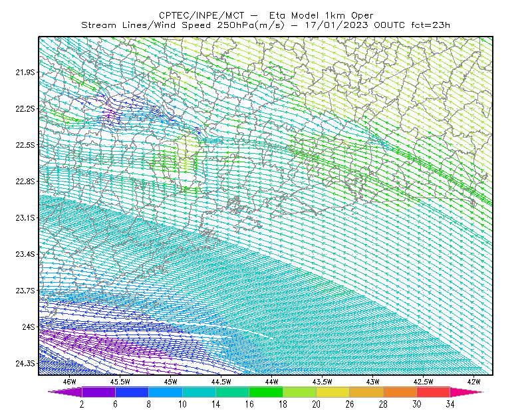Image resolution: width=532 pixels, height=411 pixels.
Task: Click the 42W longitude axis label
Action: tap(473, 382)
